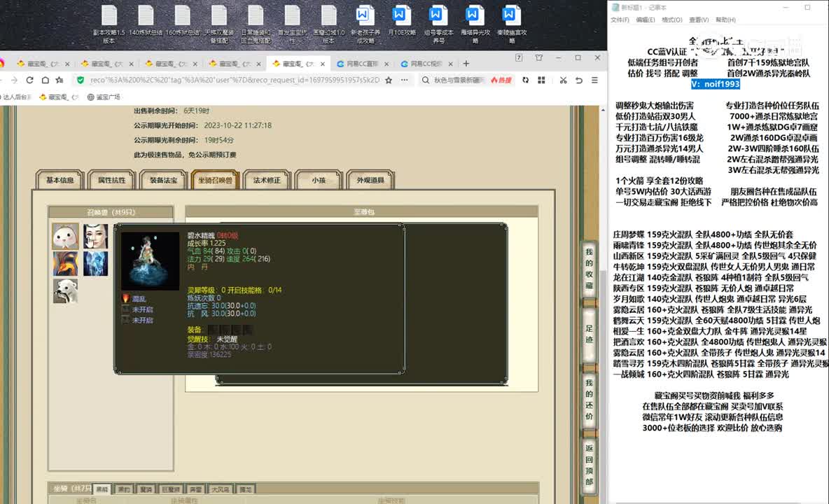Viewport: 829px width, 504px height.
Task: Reload the browser page
Action: pos(29,80)
